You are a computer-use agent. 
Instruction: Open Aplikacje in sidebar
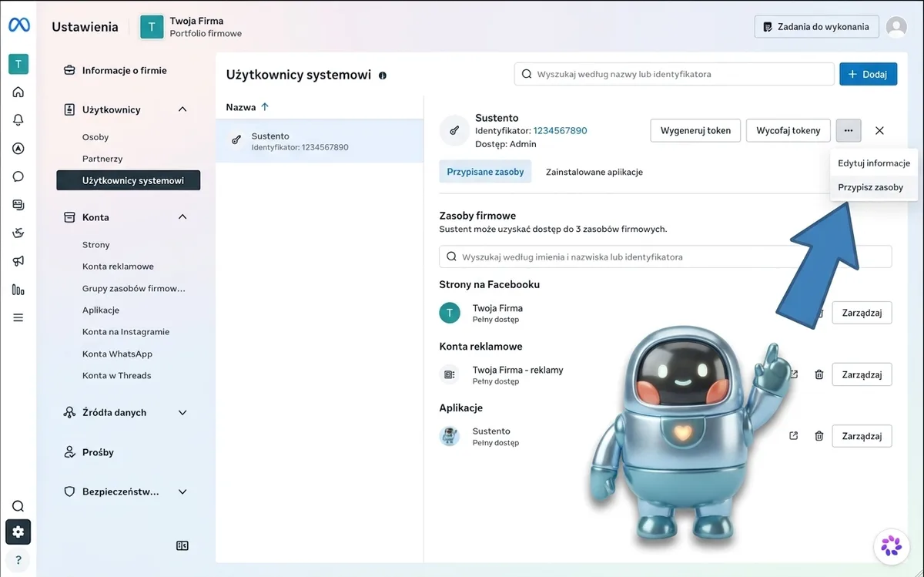pyautogui.click(x=101, y=310)
